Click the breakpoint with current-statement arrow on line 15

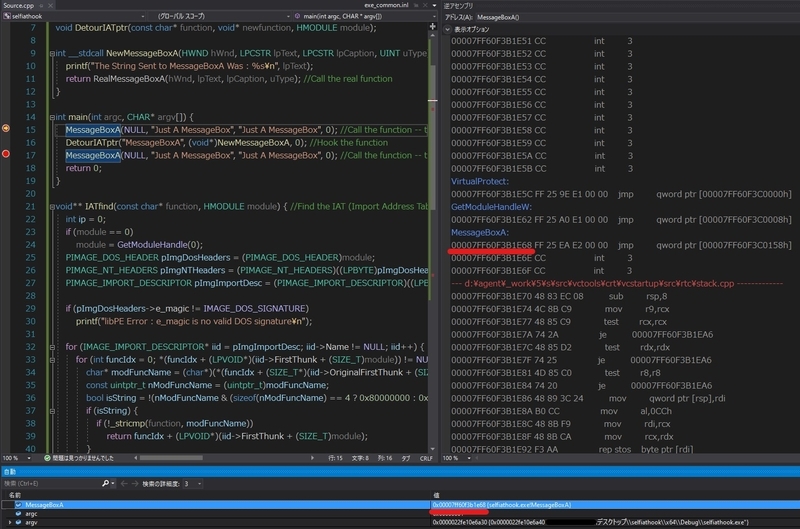[6, 128]
